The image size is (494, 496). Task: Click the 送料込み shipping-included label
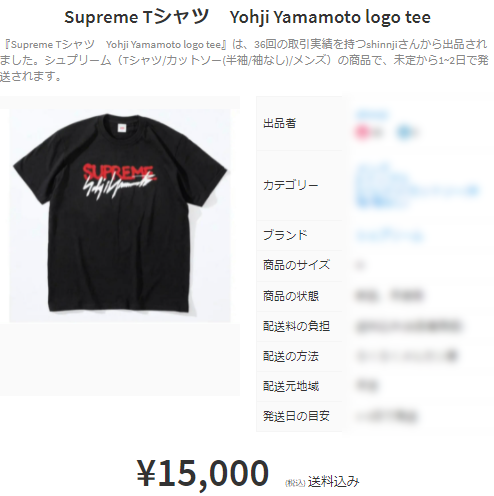(x=333, y=482)
